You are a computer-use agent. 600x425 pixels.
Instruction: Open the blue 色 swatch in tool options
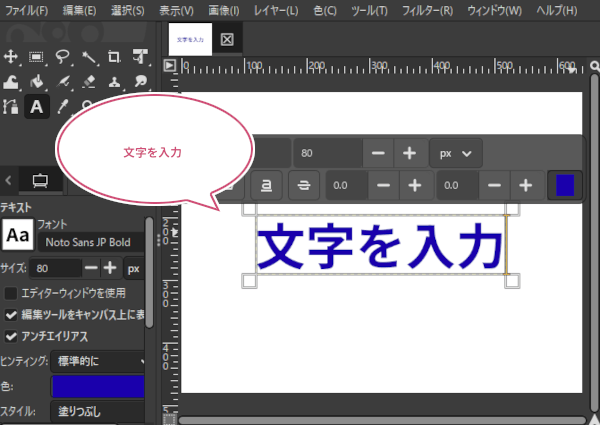point(98,387)
